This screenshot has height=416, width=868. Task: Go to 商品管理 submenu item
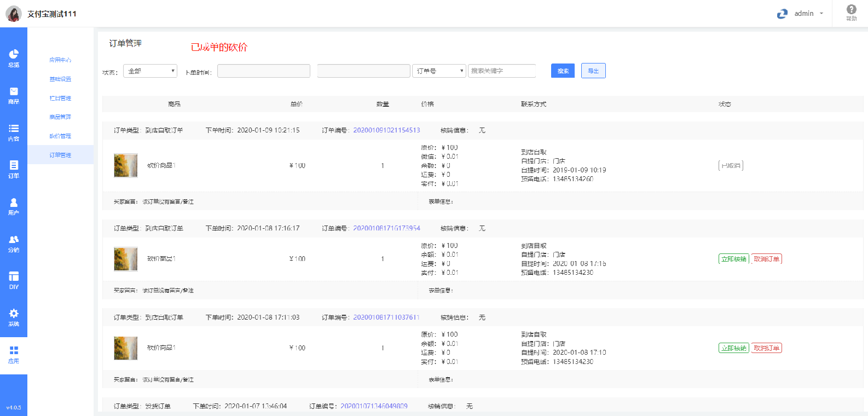(60, 117)
